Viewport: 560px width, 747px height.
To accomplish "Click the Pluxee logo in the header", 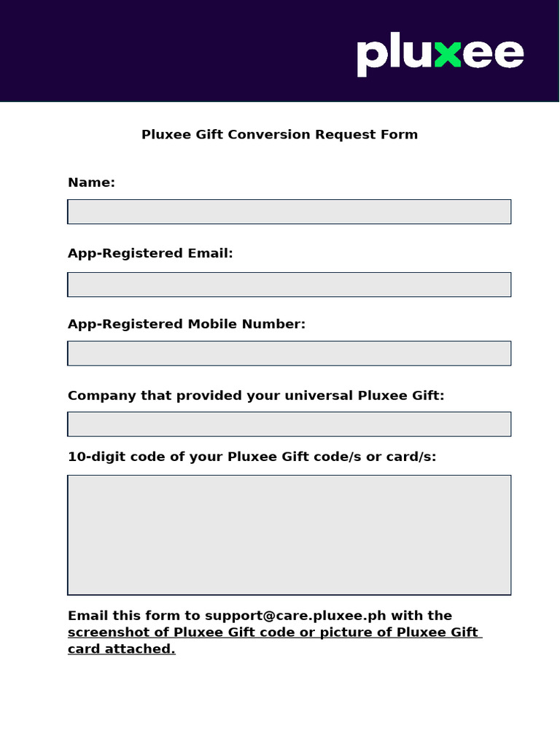I will coord(440,55).
